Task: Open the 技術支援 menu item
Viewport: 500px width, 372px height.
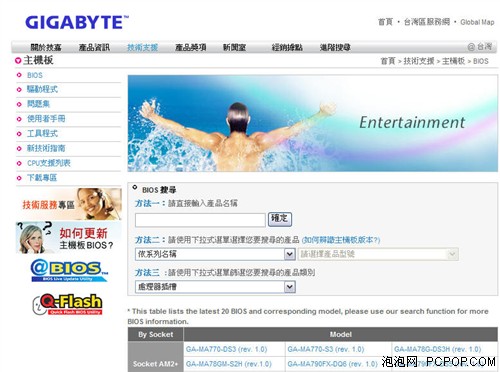Action: (x=142, y=47)
